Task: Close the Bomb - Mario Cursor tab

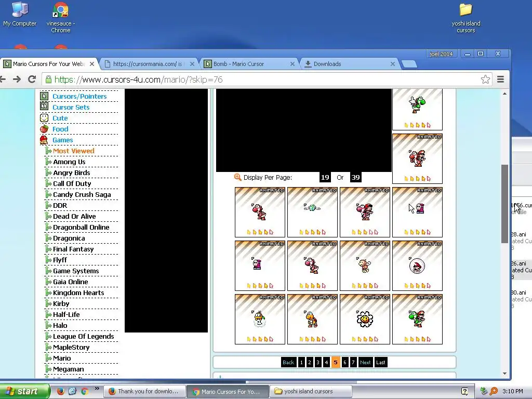Action: coord(292,64)
